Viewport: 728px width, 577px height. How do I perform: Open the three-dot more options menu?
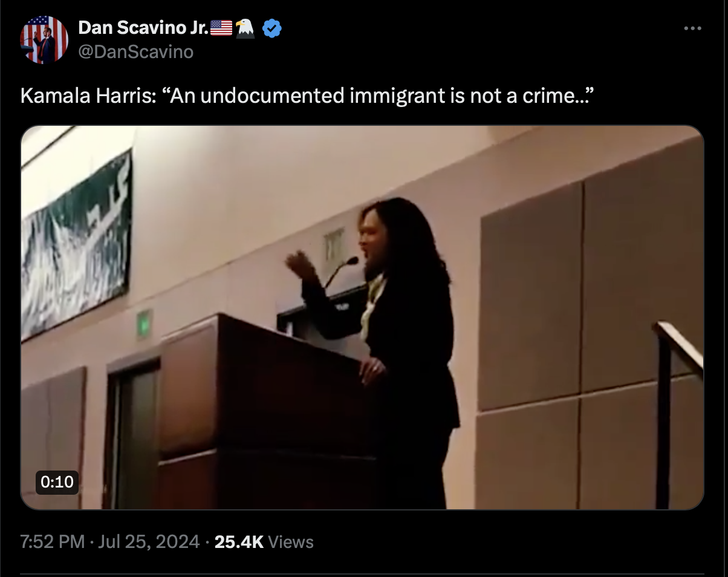(692, 28)
